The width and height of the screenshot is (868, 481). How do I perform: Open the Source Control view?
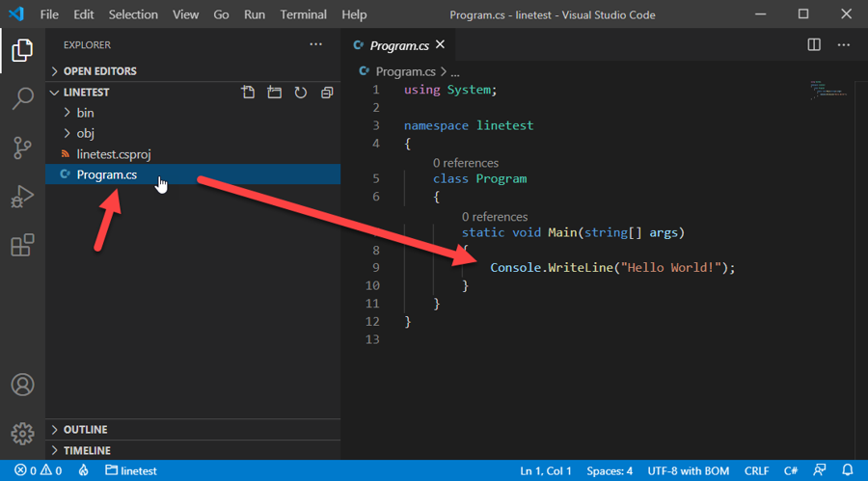(x=22, y=147)
